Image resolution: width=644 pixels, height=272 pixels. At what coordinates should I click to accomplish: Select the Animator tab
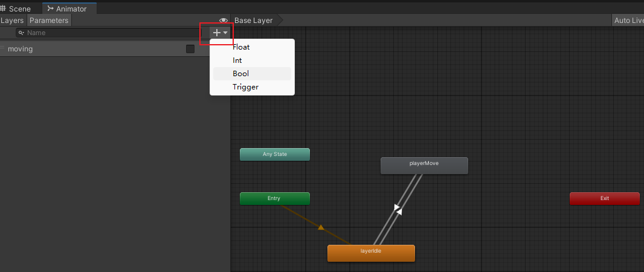point(68,9)
